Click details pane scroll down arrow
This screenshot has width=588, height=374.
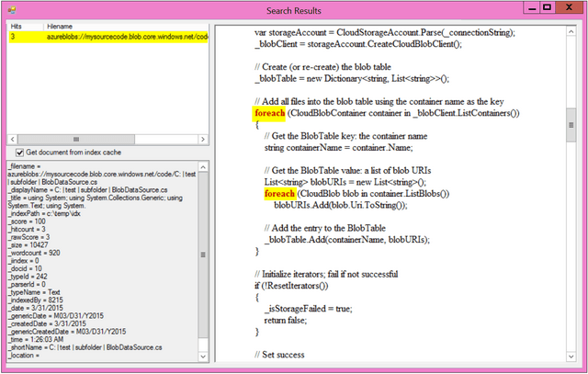[203, 359]
